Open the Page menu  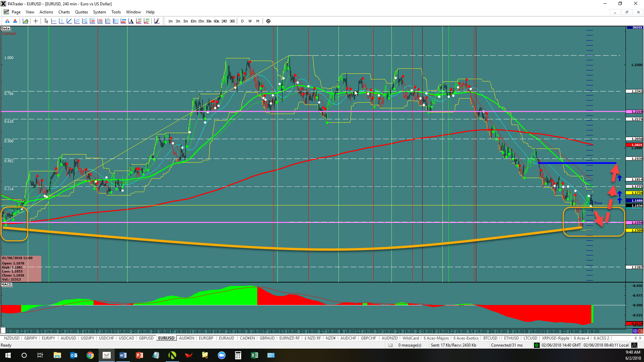click(16, 12)
